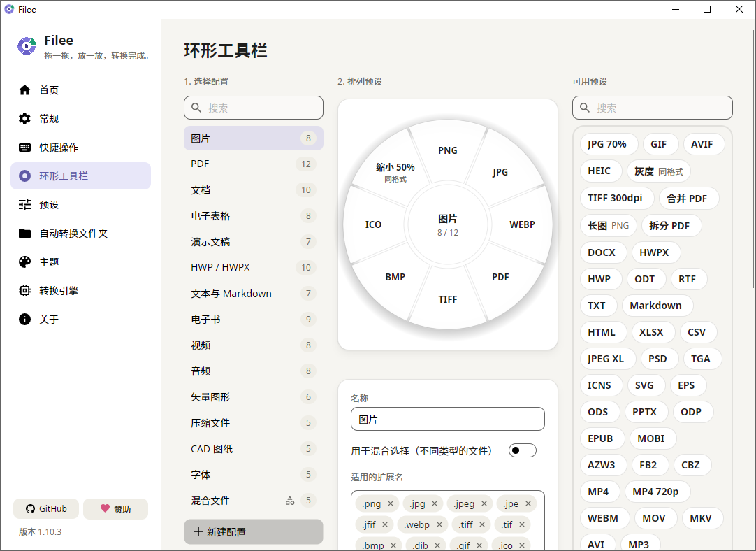The image size is (756, 551).
Task: Select the CAD 图纸 profile row
Action: [254, 449]
